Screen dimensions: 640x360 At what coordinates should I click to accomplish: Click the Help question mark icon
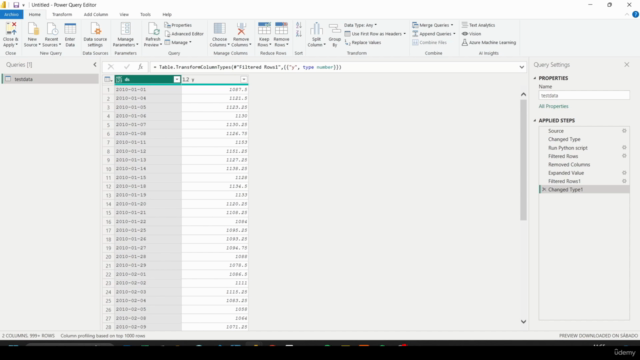[x=636, y=14]
